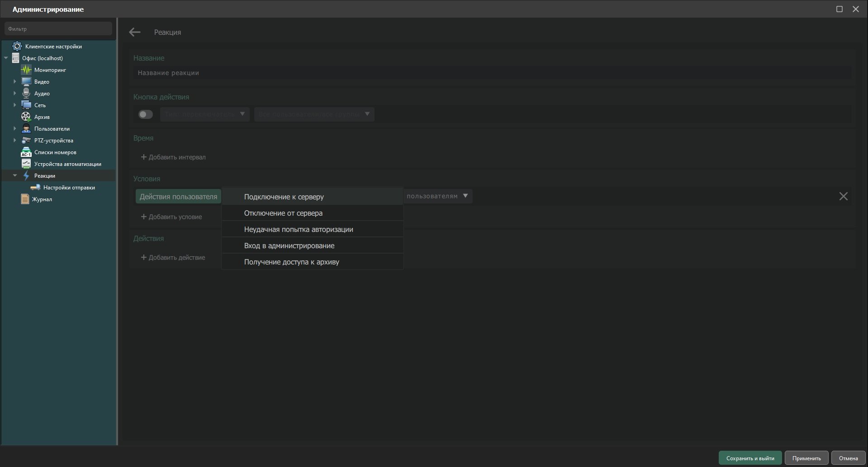
Task: Choose 'Неудачная попытка авторизации' option
Action: click(x=298, y=230)
